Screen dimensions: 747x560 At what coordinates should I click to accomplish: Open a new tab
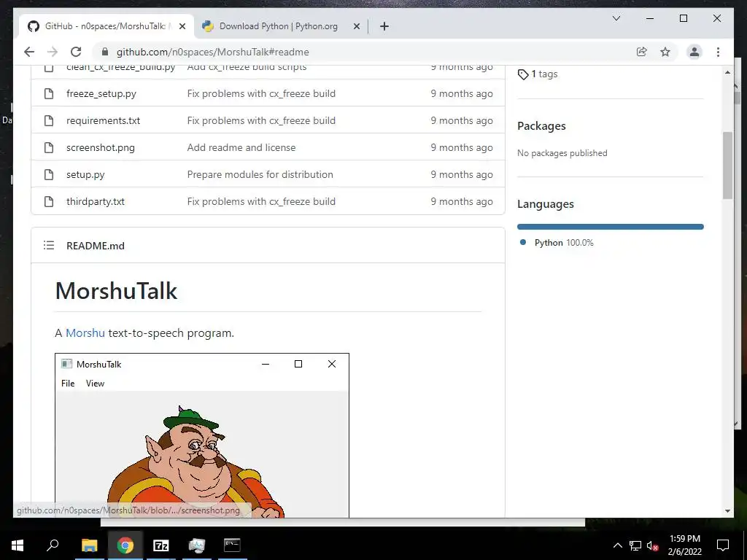(384, 26)
